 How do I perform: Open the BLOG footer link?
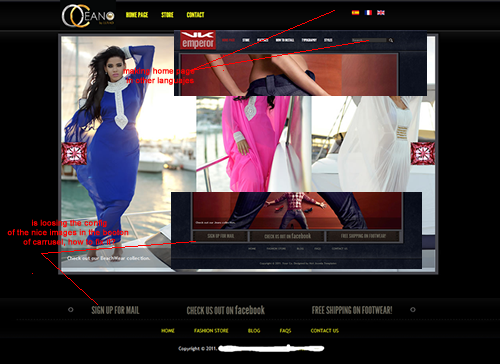coord(254,331)
